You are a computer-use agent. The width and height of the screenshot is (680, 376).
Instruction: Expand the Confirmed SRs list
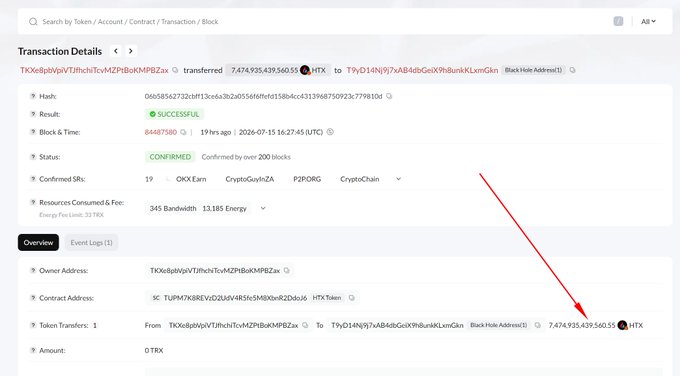(399, 179)
